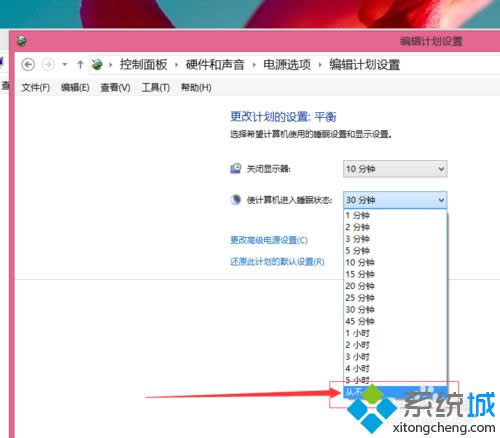Image resolution: width=500 pixels, height=438 pixels.
Task: Click the window title bar power icon
Action: coord(22,41)
